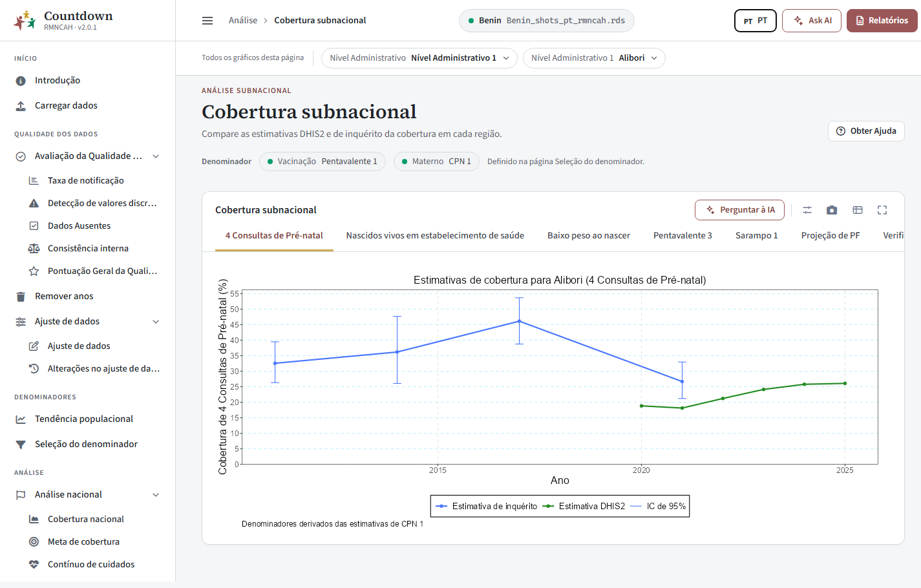The height and width of the screenshot is (588, 921).
Task: Click the Análise breadcrumb link
Action: pyautogui.click(x=243, y=21)
